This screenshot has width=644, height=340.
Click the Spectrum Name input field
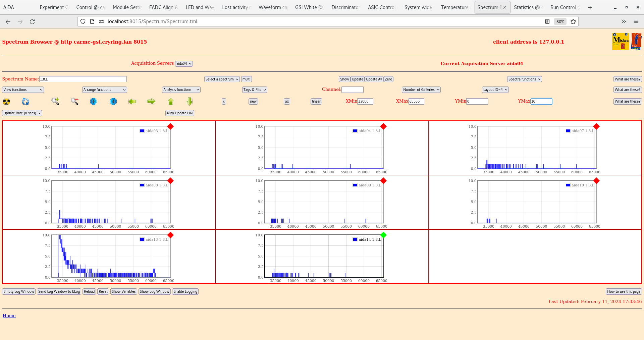[83, 79]
